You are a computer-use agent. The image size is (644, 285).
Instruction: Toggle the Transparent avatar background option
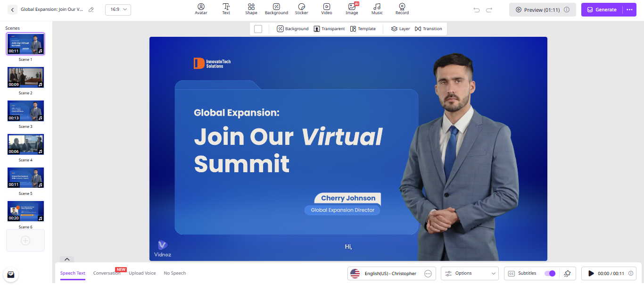coord(329,29)
